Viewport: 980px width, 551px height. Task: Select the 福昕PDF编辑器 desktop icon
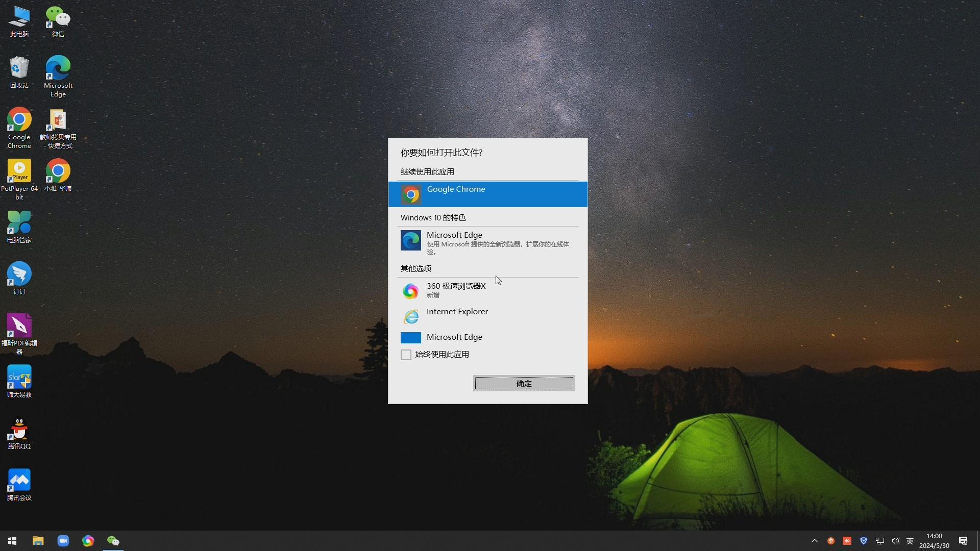click(19, 334)
